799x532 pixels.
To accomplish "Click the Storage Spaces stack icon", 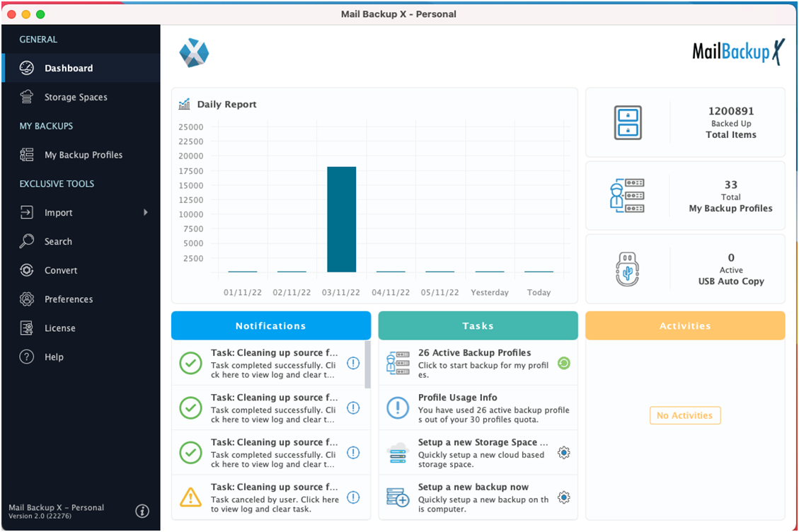I will click(26, 97).
